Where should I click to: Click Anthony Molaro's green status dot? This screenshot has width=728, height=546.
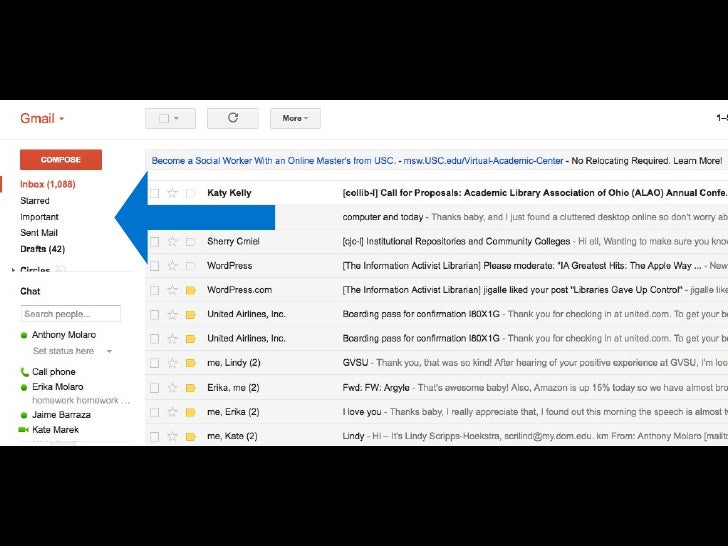click(x=24, y=335)
